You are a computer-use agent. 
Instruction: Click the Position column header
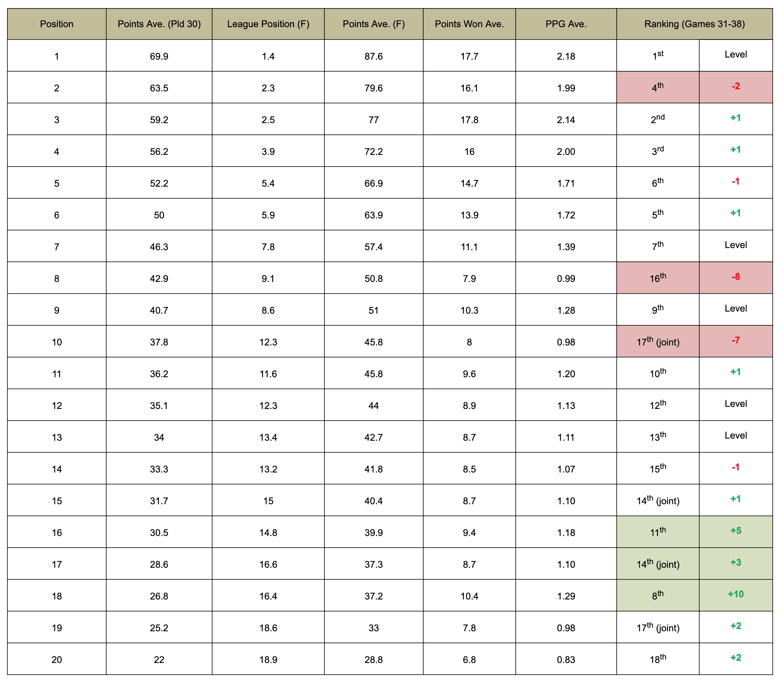pos(57,24)
